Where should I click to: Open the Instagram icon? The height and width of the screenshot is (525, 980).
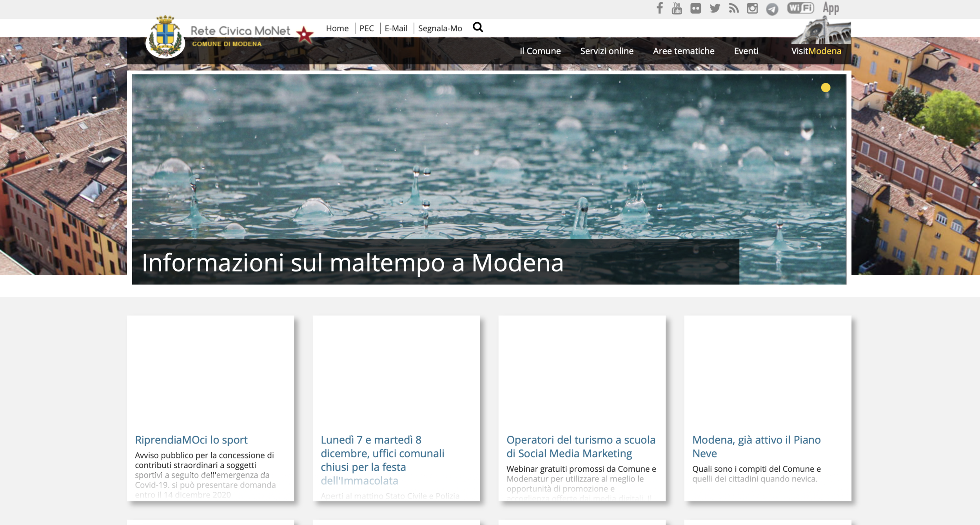[x=752, y=8]
